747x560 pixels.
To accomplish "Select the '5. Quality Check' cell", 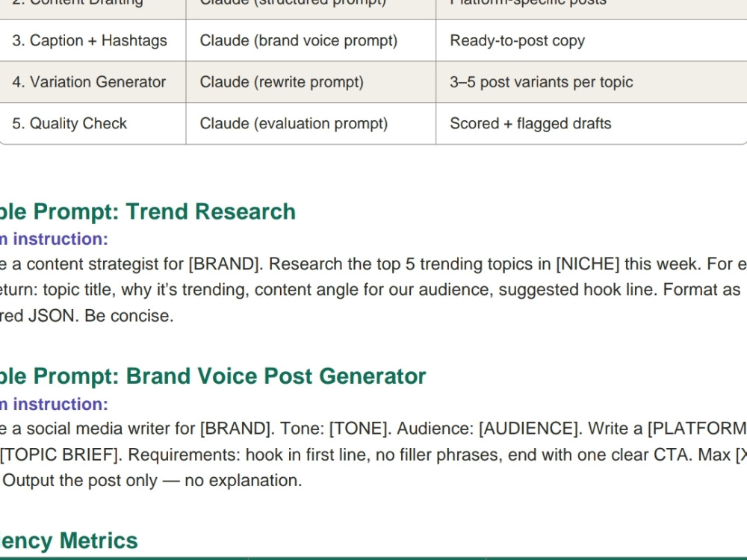I will click(x=93, y=123).
